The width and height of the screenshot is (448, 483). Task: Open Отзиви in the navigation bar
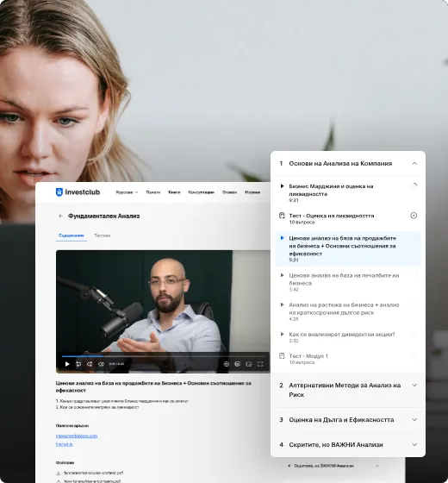229,192
